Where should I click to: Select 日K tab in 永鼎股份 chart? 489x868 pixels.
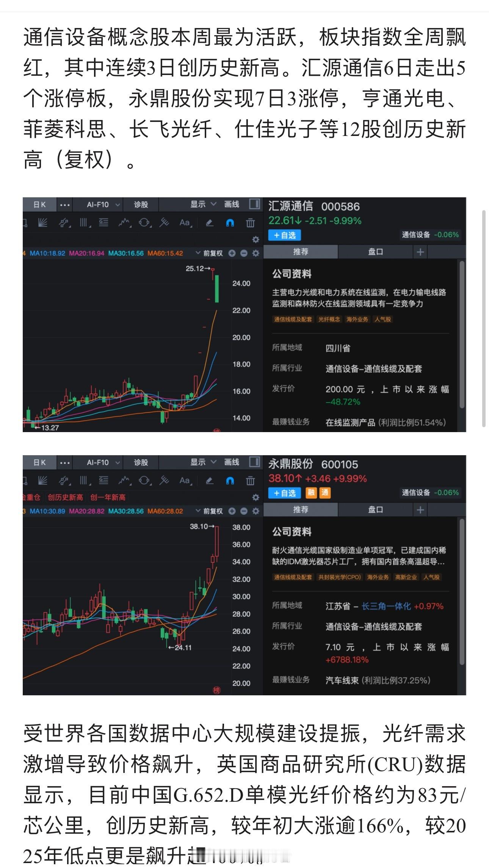pyautogui.click(x=39, y=463)
